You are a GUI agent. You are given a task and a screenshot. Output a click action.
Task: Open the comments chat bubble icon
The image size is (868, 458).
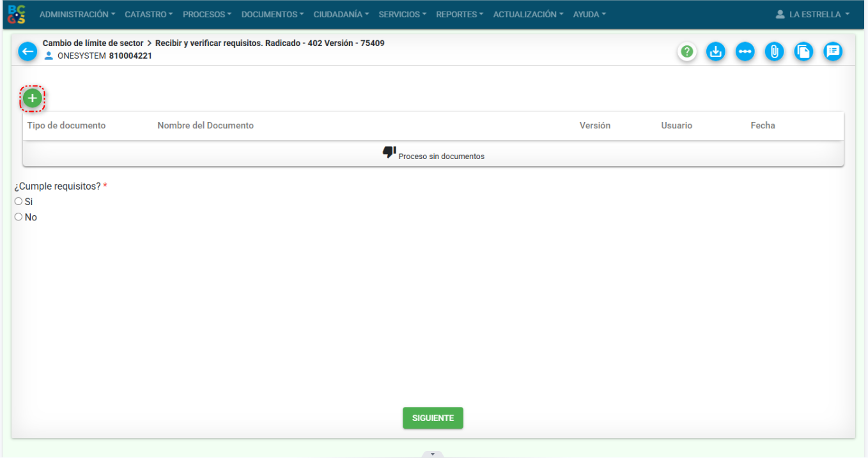click(833, 52)
